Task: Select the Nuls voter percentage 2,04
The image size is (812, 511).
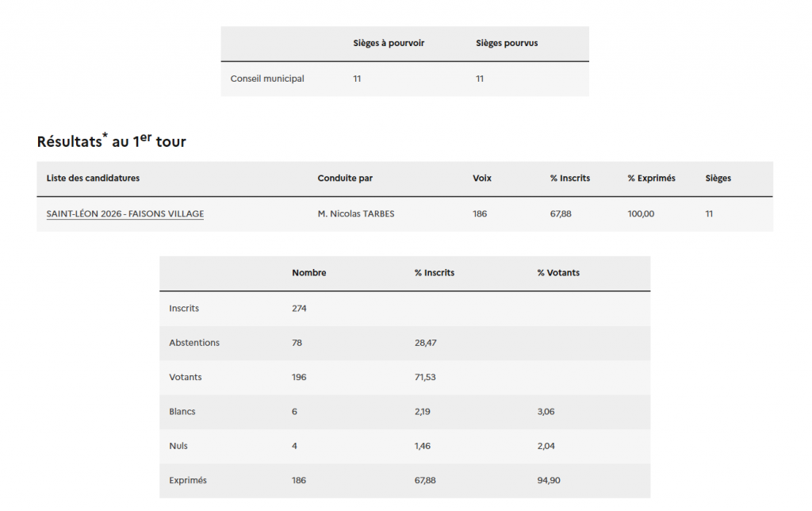Action: [x=546, y=446]
